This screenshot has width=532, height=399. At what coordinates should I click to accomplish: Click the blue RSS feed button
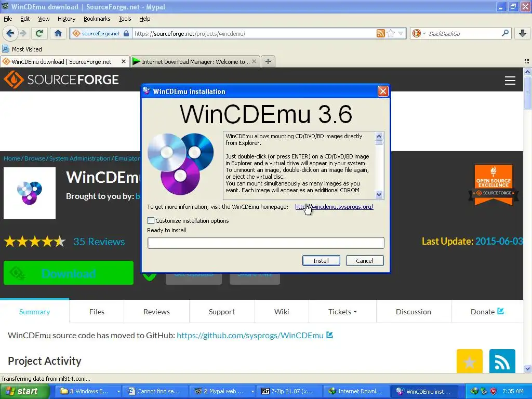click(x=502, y=362)
